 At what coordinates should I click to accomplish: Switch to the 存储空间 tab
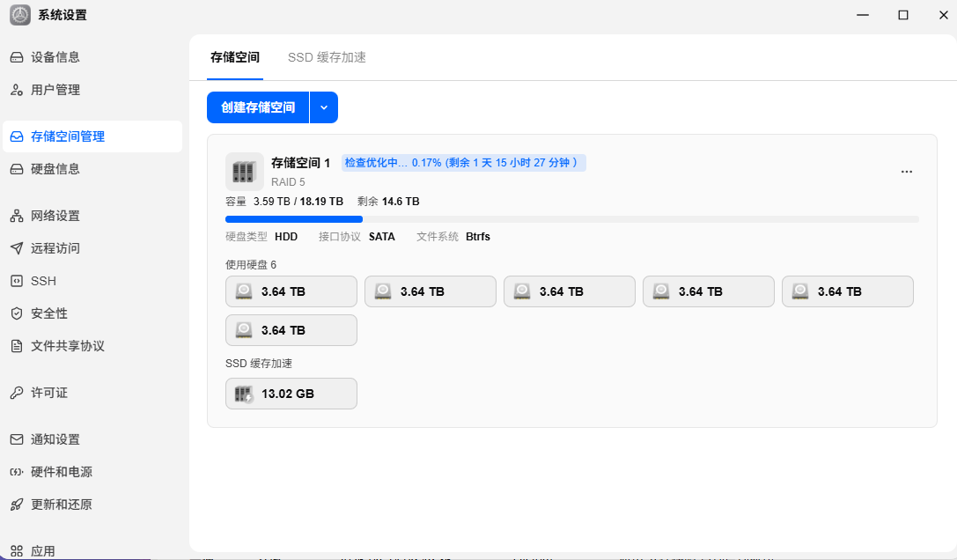[235, 57]
